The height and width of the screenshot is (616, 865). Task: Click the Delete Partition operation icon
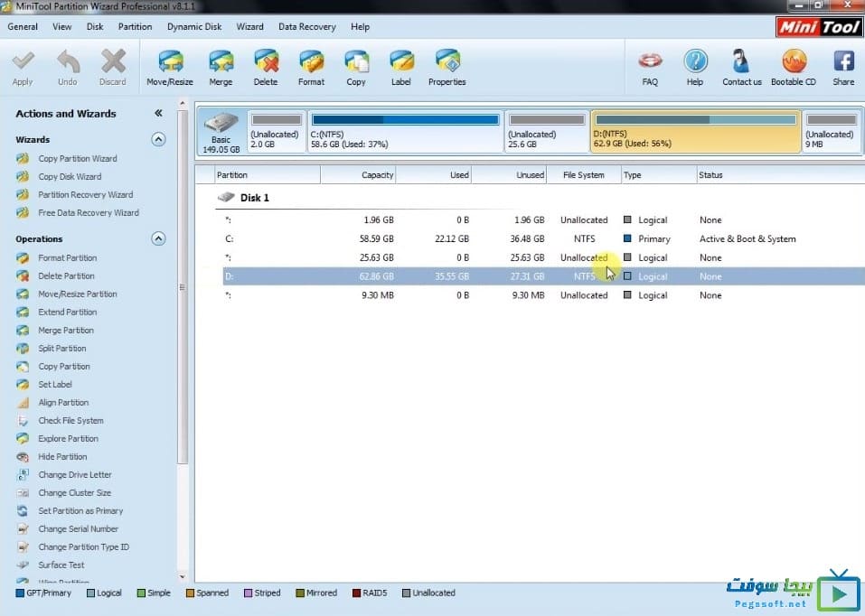click(x=23, y=276)
